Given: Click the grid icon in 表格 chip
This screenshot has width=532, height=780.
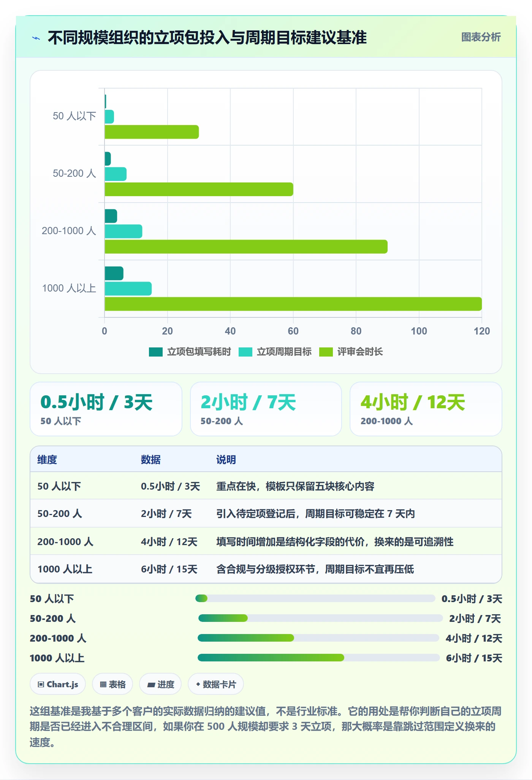Looking at the screenshot, I should tap(103, 685).
